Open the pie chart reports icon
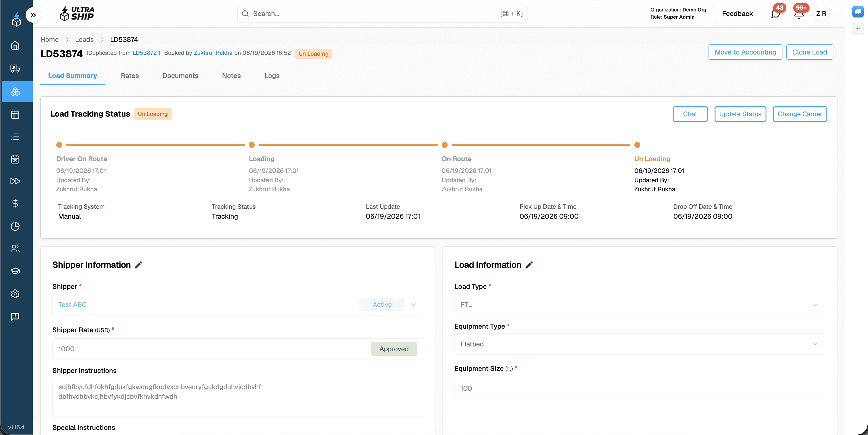 (15, 226)
